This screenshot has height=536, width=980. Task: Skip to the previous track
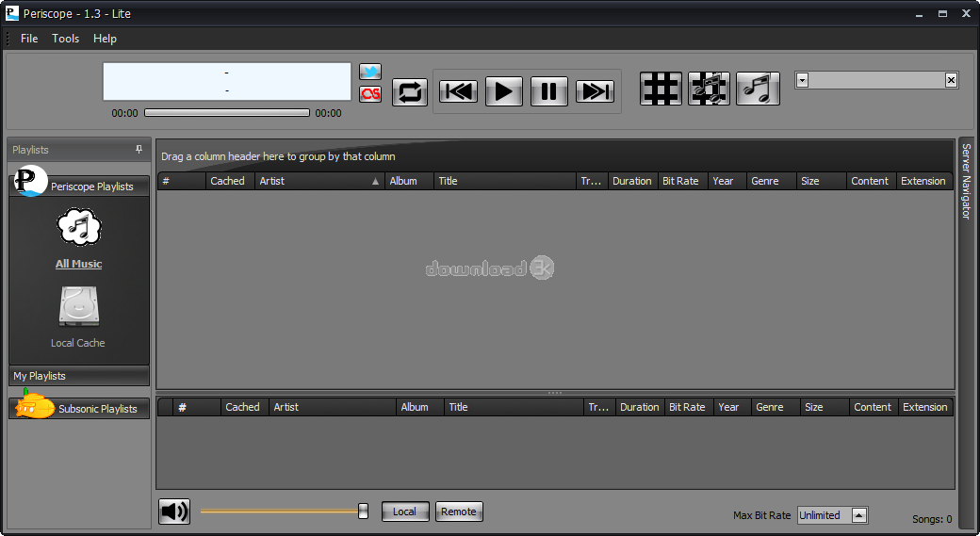tap(458, 91)
